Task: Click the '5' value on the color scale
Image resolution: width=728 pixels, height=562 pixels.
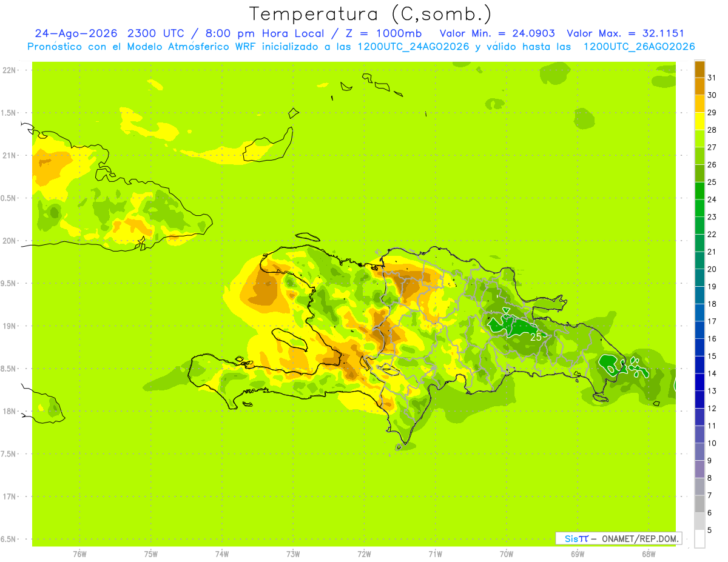Action: 710,530
